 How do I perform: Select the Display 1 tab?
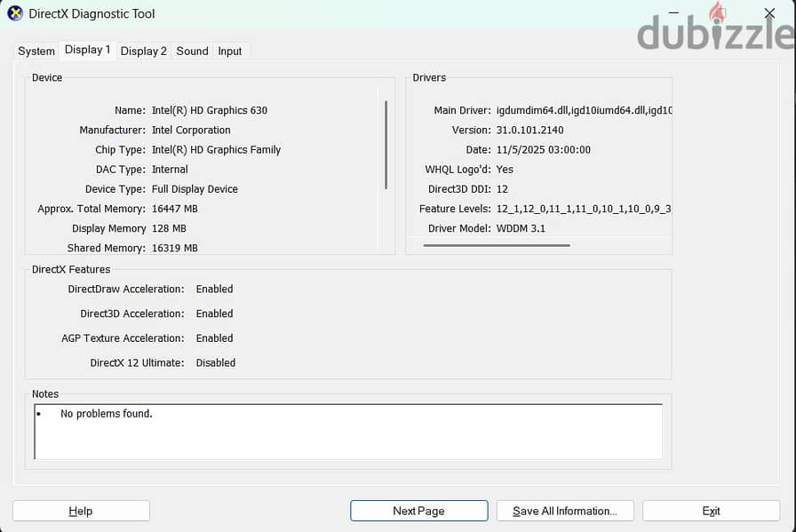tap(87, 50)
